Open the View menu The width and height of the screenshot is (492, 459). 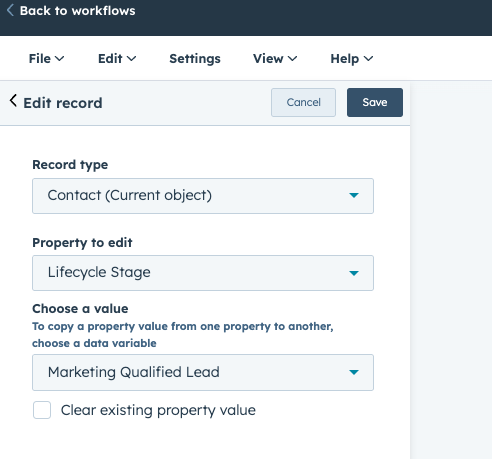click(x=275, y=59)
